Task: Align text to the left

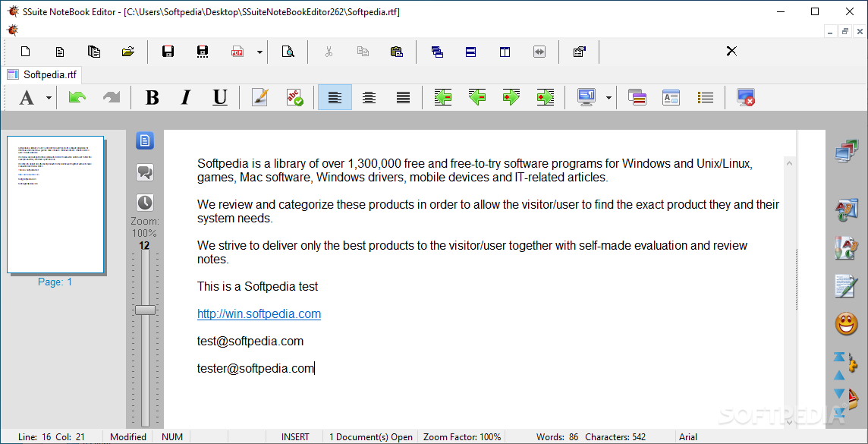Action: 335,97
